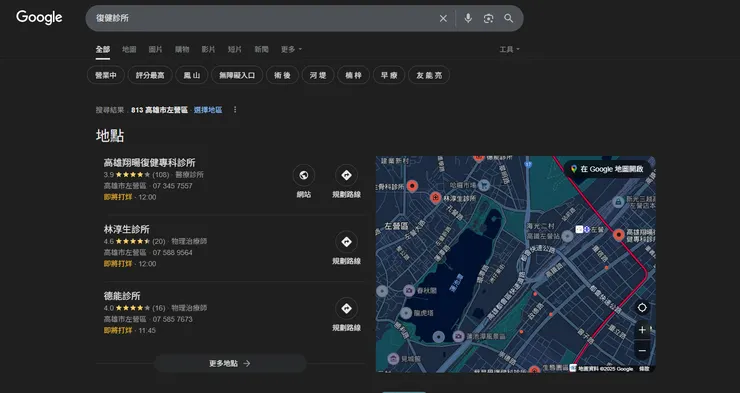The width and height of the screenshot is (740, 393).
Task: Toggle the 鳳山 filter chip
Action: pyautogui.click(x=192, y=75)
